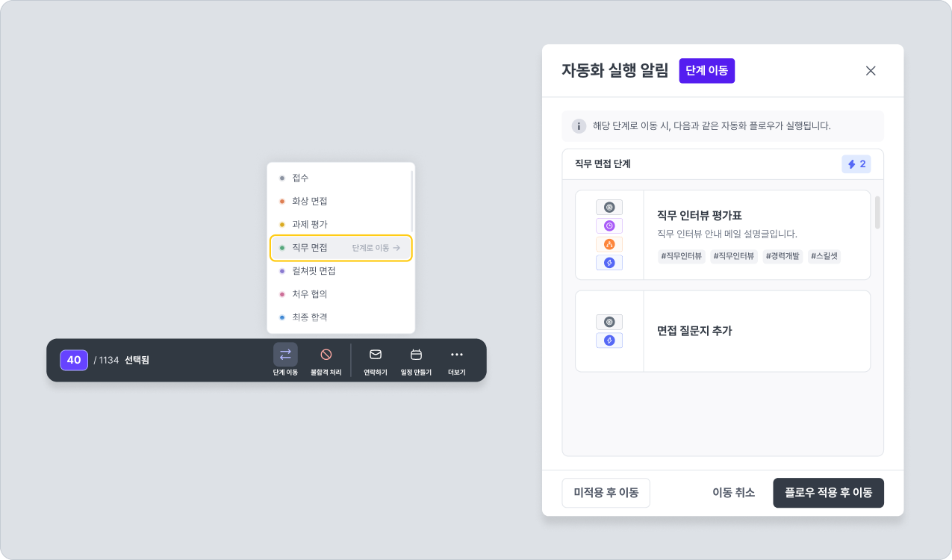952x560 pixels.
Task: Click the 일정 만들기 calendar icon
Action: coord(417,355)
